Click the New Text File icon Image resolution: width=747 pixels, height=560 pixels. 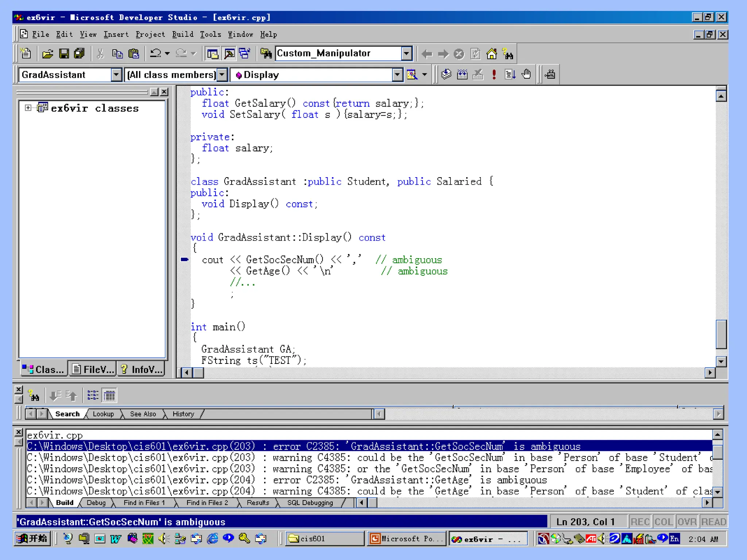[26, 54]
